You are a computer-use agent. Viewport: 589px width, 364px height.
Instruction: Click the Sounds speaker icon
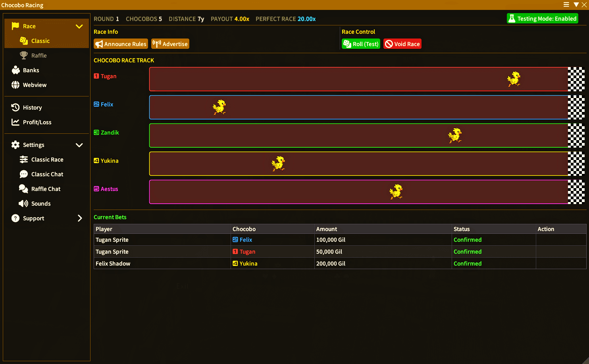coord(23,204)
